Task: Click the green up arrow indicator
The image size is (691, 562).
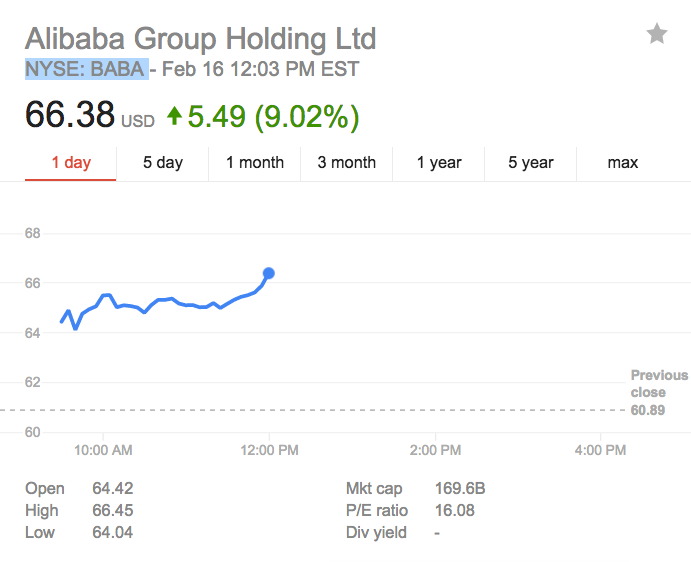Action: click(x=175, y=116)
